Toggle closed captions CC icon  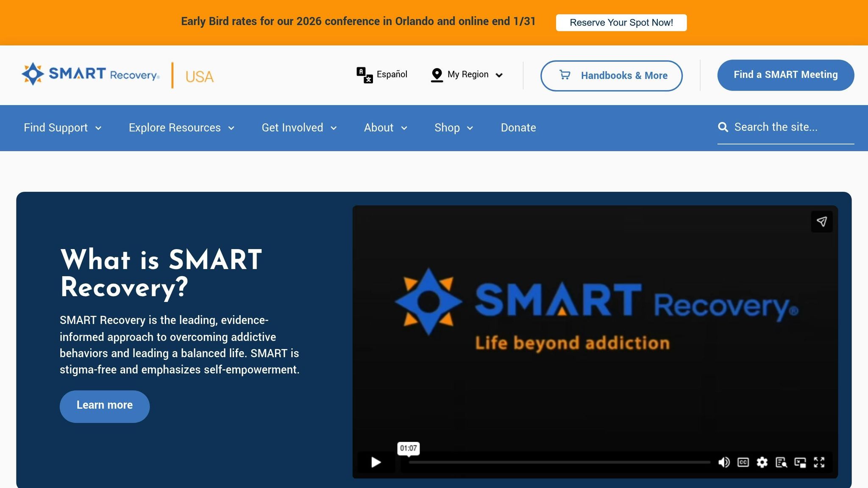click(x=743, y=462)
